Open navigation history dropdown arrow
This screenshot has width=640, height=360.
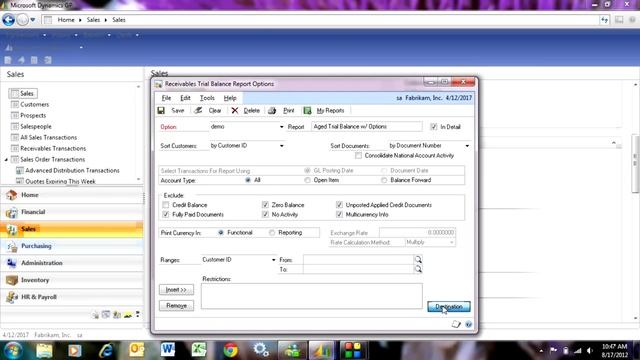click(33, 20)
